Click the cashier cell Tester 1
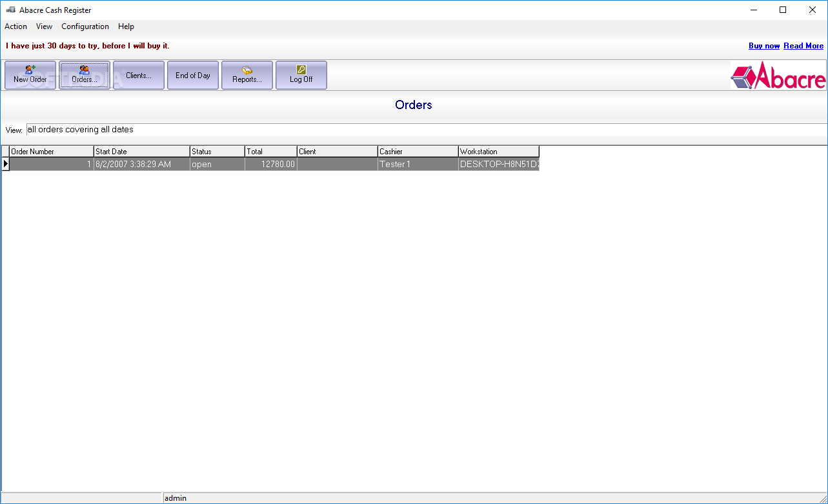The width and height of the screenshot is (828, 504). click(418, 164)
